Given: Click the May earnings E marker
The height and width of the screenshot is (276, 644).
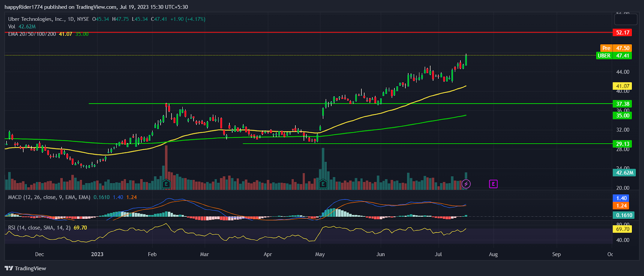Looking at the screenshot, I should tap(322, 184).
